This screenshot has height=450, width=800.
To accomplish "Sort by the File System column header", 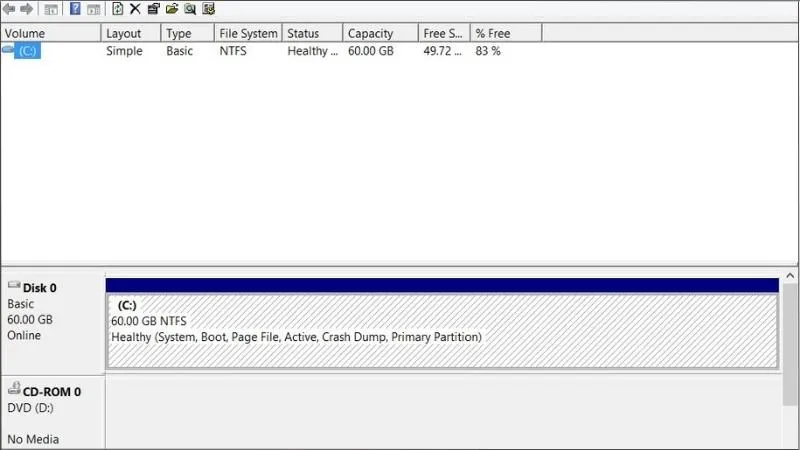I will tap(248, 33).
